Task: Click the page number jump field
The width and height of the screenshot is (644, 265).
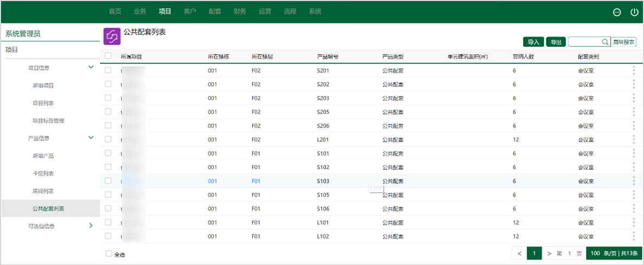Action: [569, 254]
